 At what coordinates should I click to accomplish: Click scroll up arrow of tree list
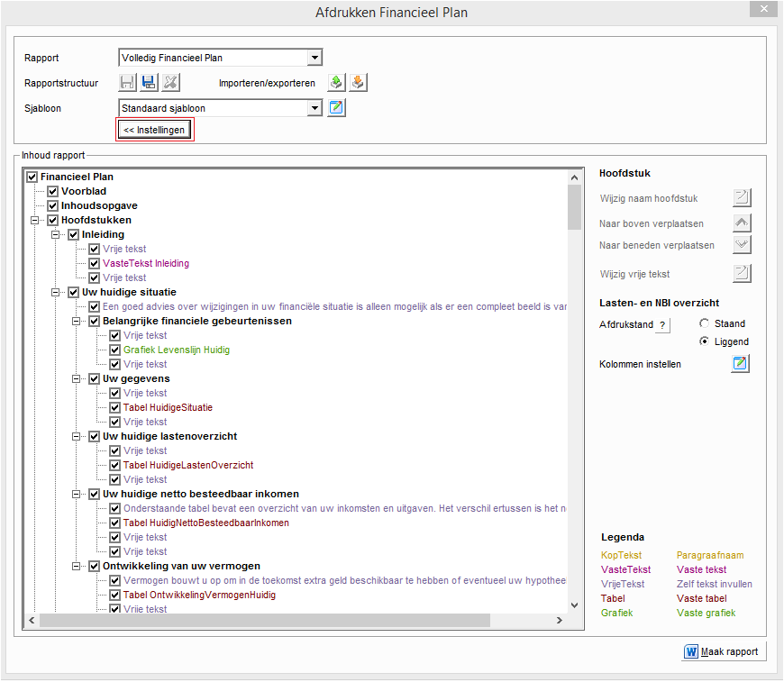pyautogui.click(x=575, y=177)
